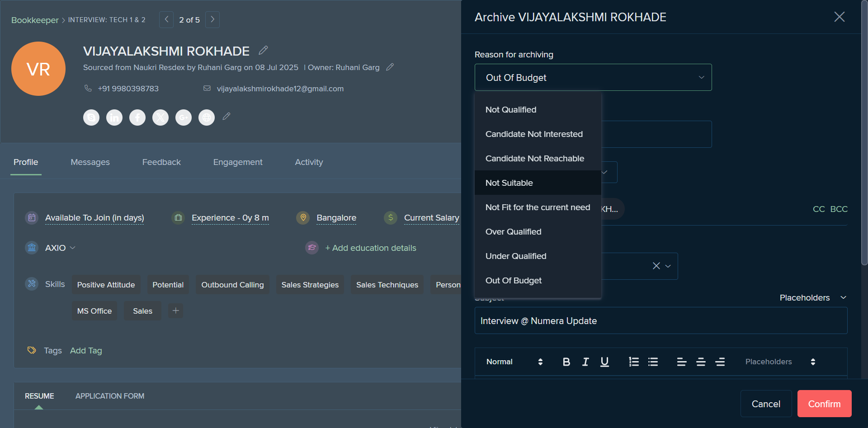Screen dimensions: 868x428
Task: Click the Interview @ Numera Update subject field
Action: (x=661, y=320)
